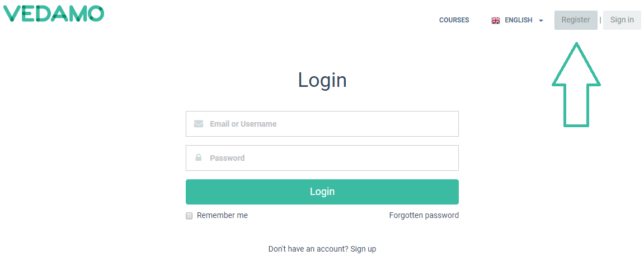The width and height of the screenshot is (644, 260).
Task: Open the Forgotten password link
Action: pos(424,215)
